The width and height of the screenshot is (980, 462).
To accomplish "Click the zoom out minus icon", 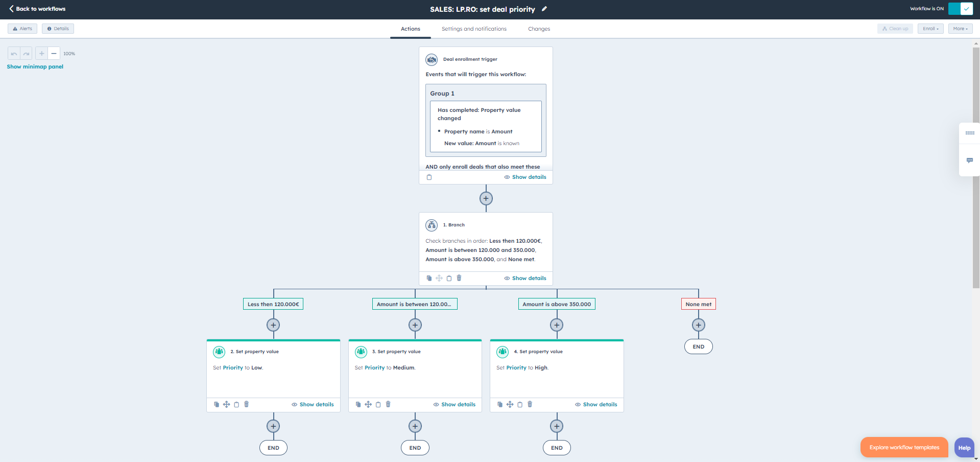I will (54, 54).
